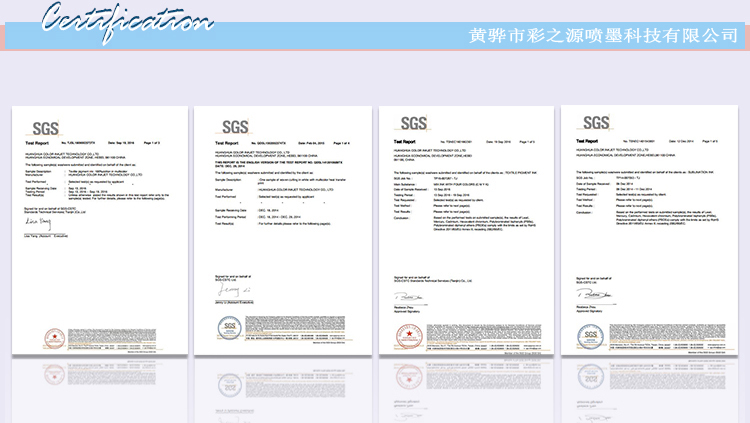The image size is (750, 423).
Task: Click the Conclusion paragraph on the sublimation ink report
Action: coord(667,218)
